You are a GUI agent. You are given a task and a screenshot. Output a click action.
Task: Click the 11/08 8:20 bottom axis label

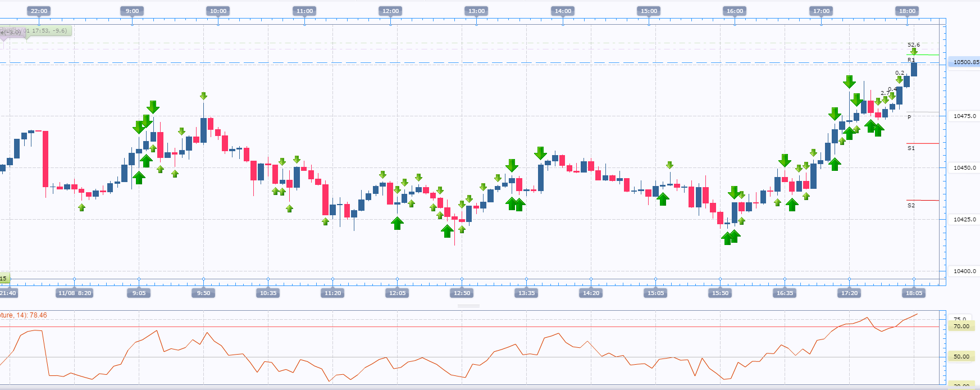pyautogui.click(x=74, y=293)
